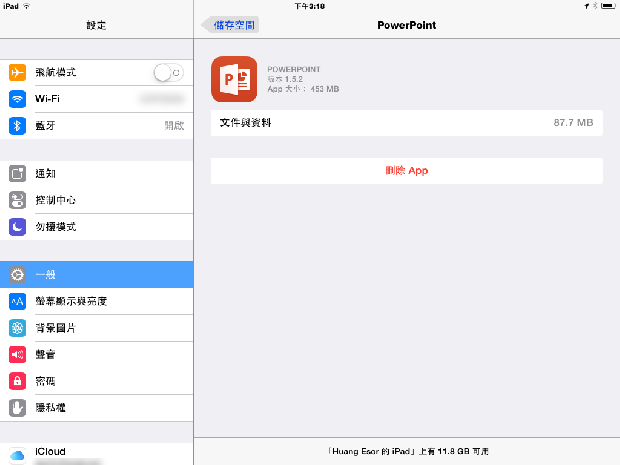Tap the Bluetooth icon in sidebar
This screenshot has width=620, height=465.
click(17, 126)
